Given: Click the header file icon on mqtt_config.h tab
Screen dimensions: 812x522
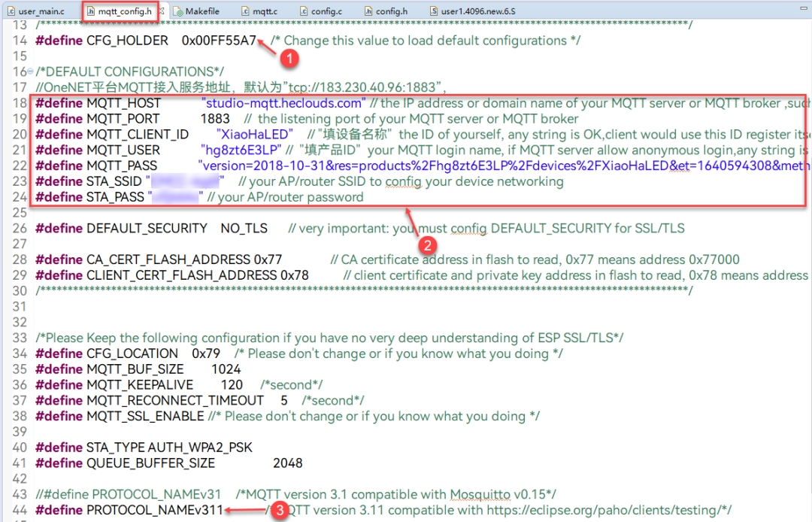Looking at the screenshot, I should [x=91, y=11].
